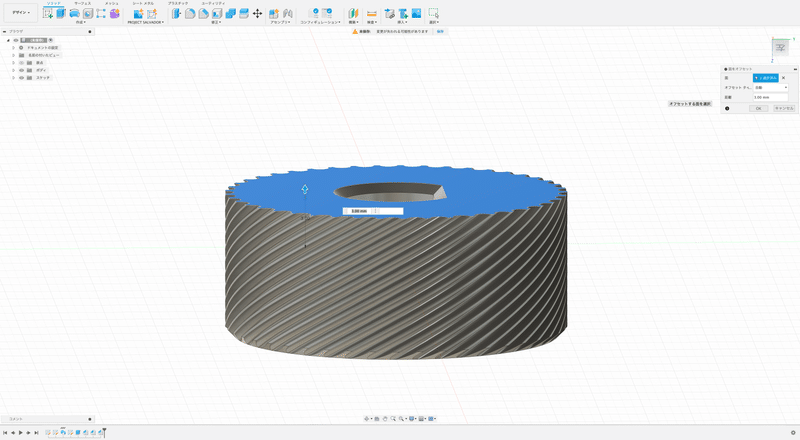Open the Offset Type dropdown in dialog
Viewport: 800px width, 440px height.
[771, 88]
